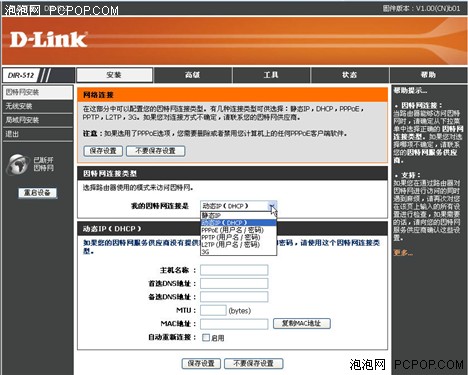Click the 主机名称 input field
The height and width of the screenshot is (375, 468).
234,270
